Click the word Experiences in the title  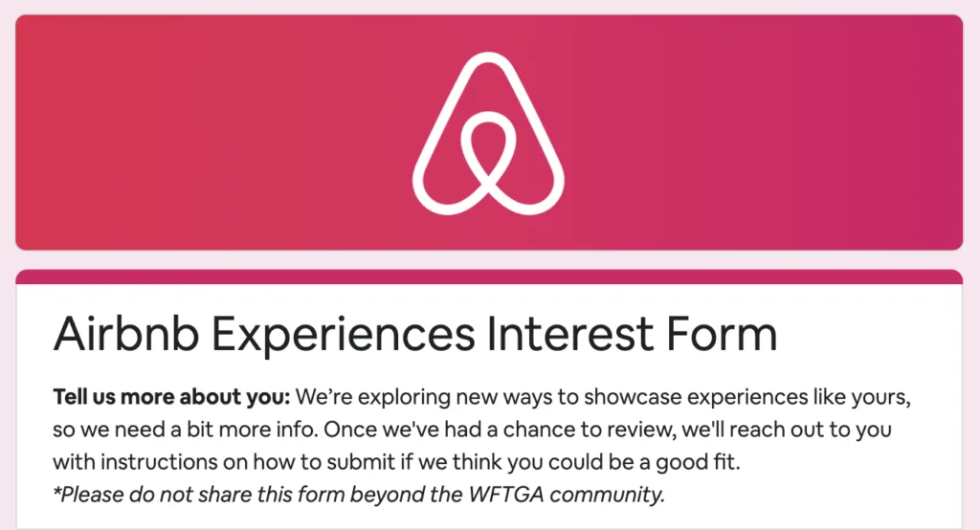(344, 335)
